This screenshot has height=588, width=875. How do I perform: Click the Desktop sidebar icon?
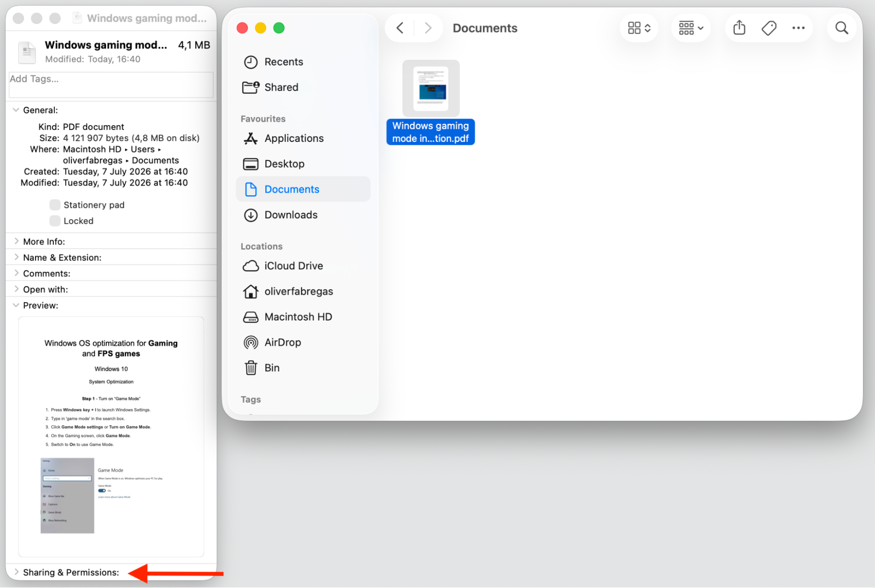click(x=250, y=164)
